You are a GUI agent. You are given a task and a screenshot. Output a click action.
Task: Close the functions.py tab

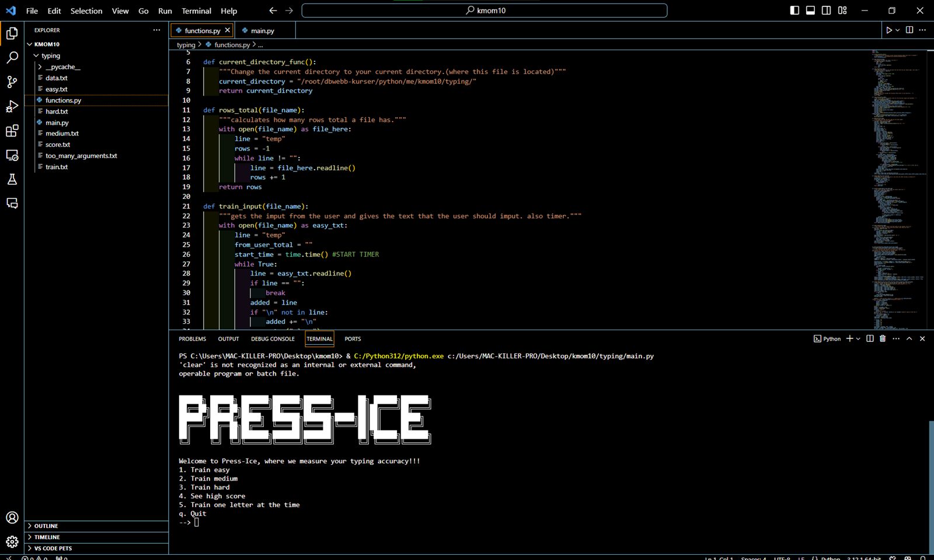228,30
